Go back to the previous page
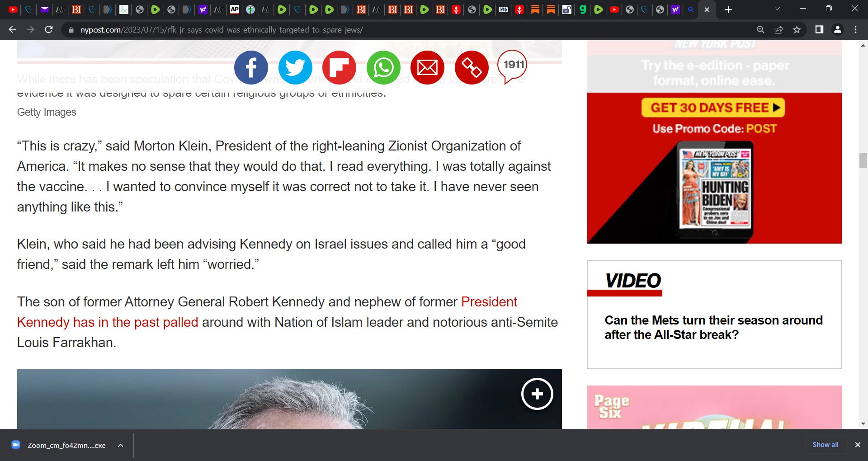 [x=13, y=30]
